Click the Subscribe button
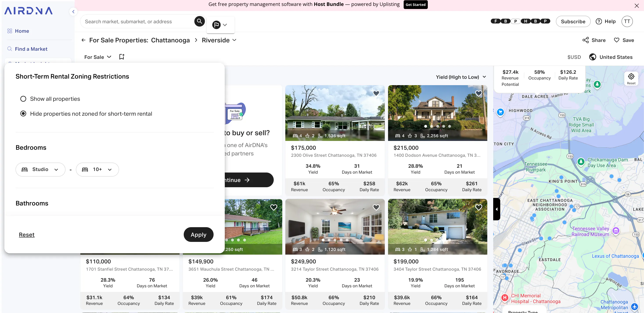644x313 pixels. (x=573, y=21)
